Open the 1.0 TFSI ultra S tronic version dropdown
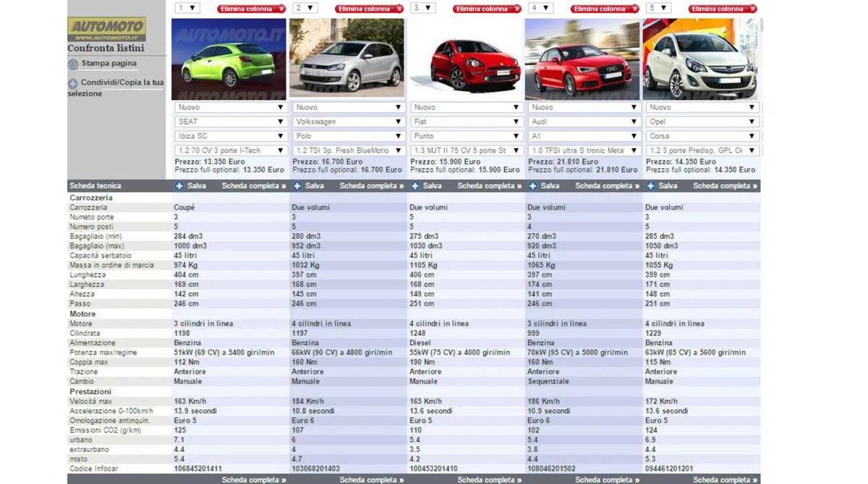This screenshot has width=868, height=484. pos(584,150)
